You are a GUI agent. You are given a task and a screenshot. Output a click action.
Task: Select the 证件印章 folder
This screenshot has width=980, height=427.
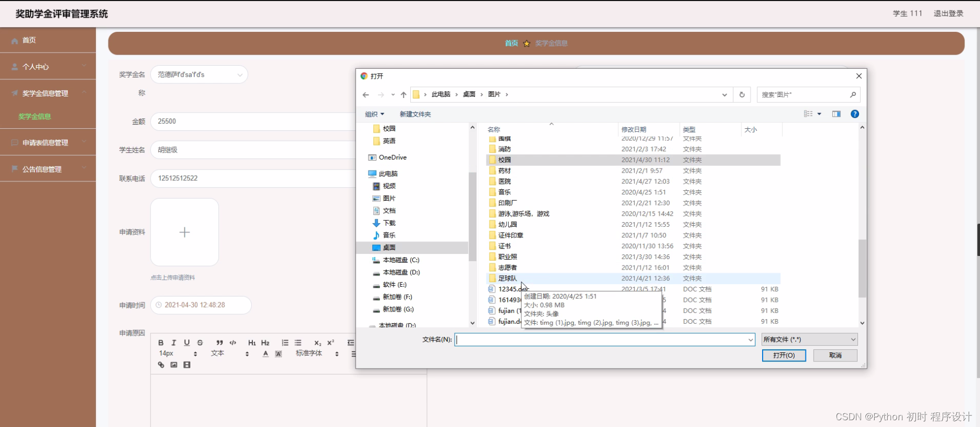pos(633,235)
